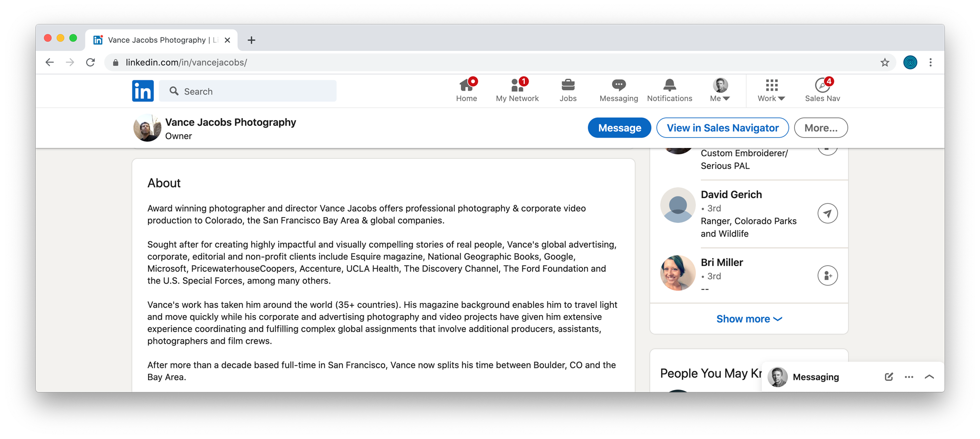Click the About section heading
The image size is (980, 439).
(x=164, y=183)
